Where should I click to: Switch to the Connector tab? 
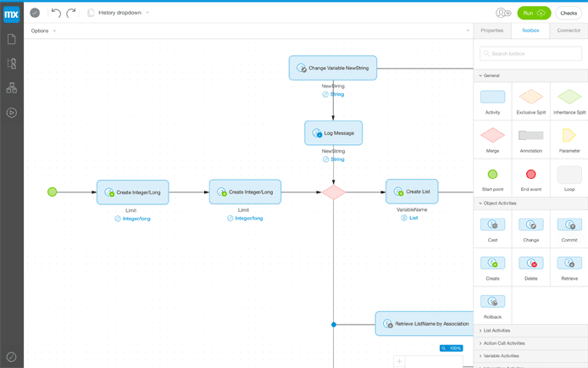click(569, 31)
